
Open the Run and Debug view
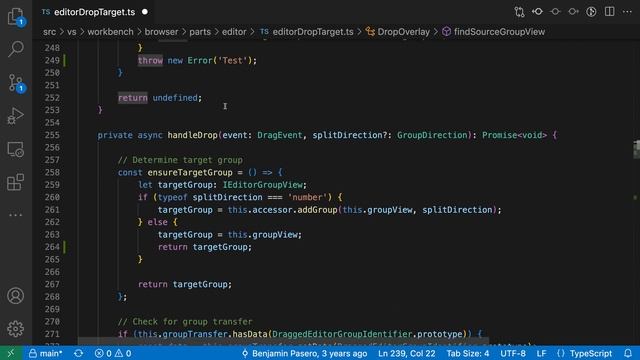[16, 116]
